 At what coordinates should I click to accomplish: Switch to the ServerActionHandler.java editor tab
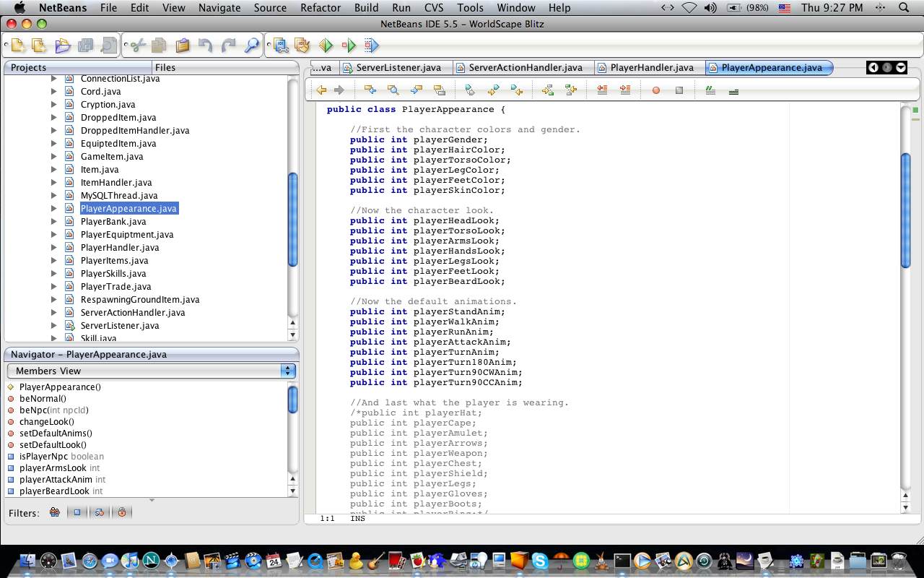tap(523, 67)
